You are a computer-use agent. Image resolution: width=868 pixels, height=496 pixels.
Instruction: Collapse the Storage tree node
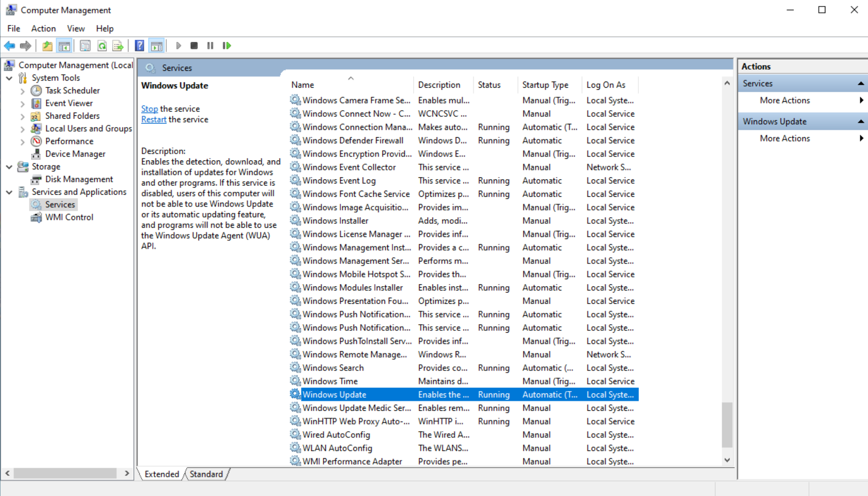[x=9, y=167]
